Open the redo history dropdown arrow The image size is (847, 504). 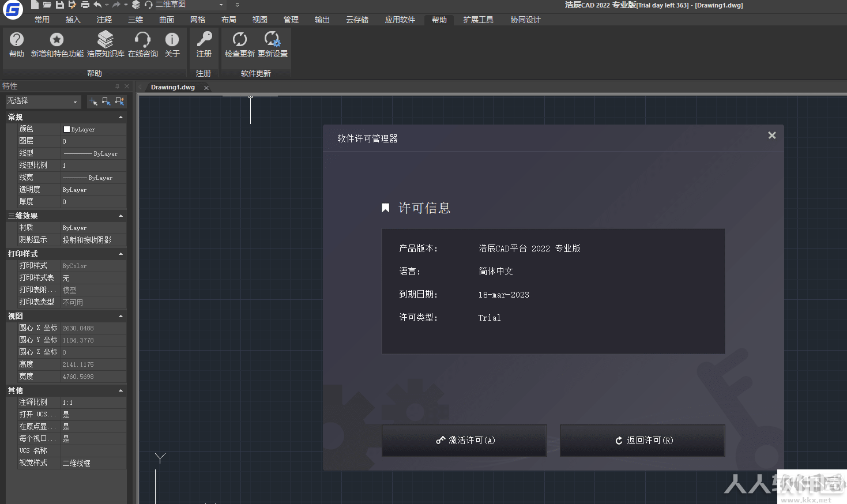(x=126, y=5)
